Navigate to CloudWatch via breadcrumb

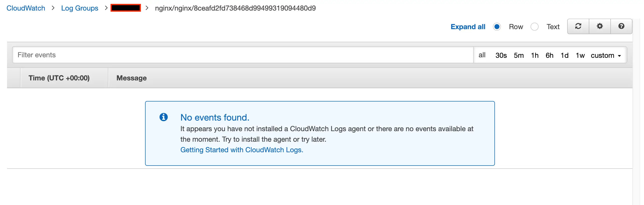pyautogui.click(x=26, y=8)
